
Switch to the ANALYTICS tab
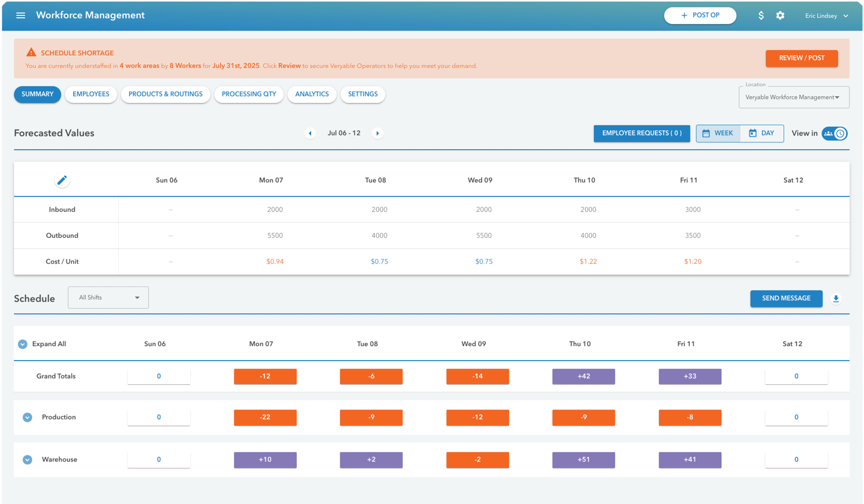(x=312, y=94)
